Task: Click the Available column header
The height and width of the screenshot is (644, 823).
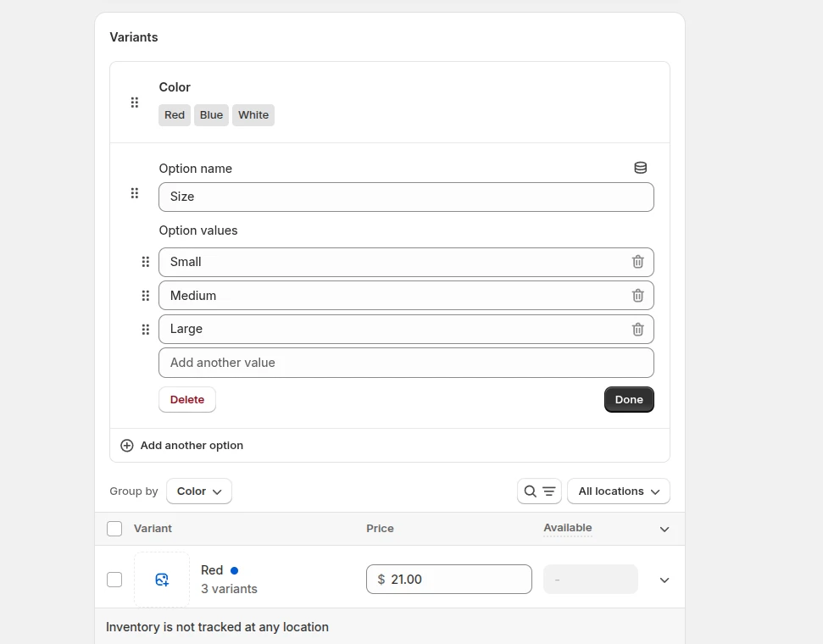Action: coord(567,528)
